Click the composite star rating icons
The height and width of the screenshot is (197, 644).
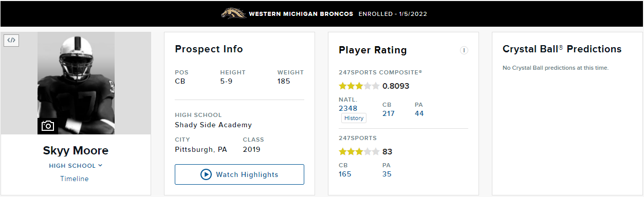pyautogui.click(x=359, y=86)
